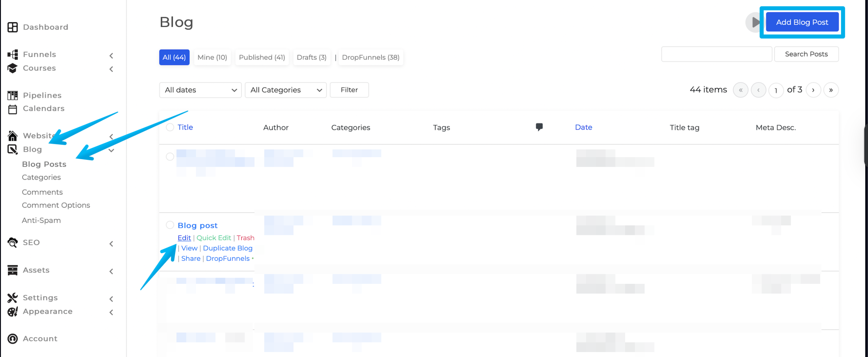
Task: Collapse the Blog submenu chevron
Action: point(112,151)
